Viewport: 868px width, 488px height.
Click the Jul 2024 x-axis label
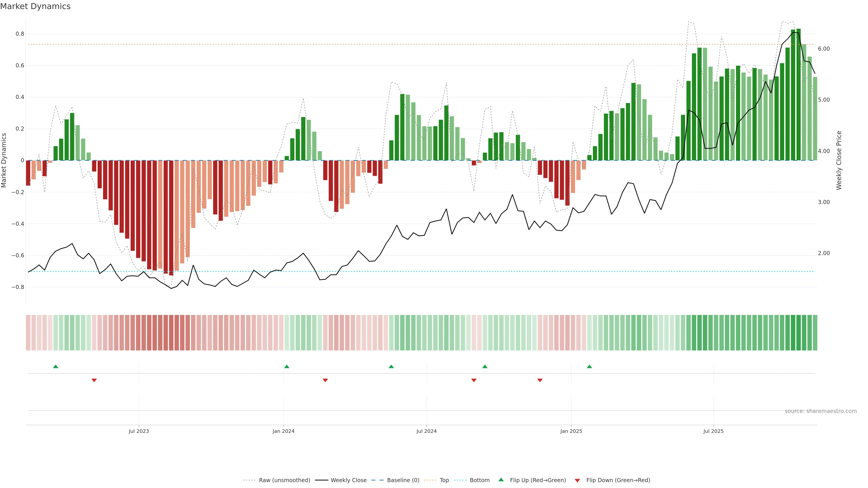click(426, 431)
